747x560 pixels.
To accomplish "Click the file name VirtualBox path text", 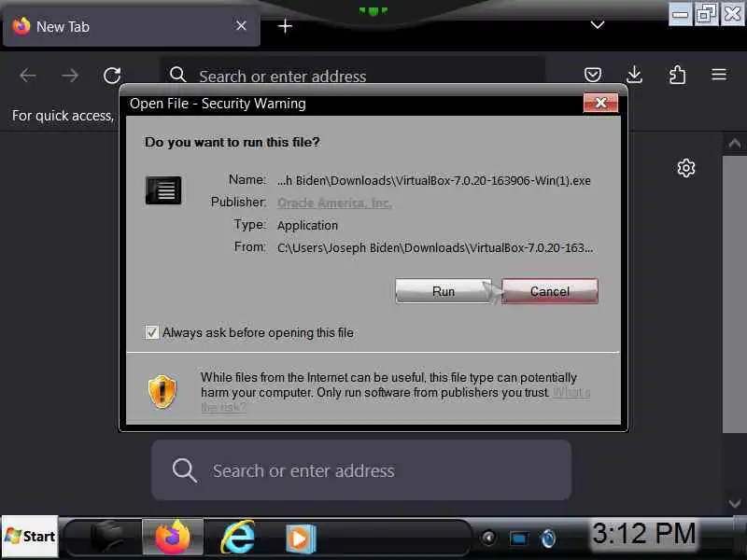I will tap(434, 180).
